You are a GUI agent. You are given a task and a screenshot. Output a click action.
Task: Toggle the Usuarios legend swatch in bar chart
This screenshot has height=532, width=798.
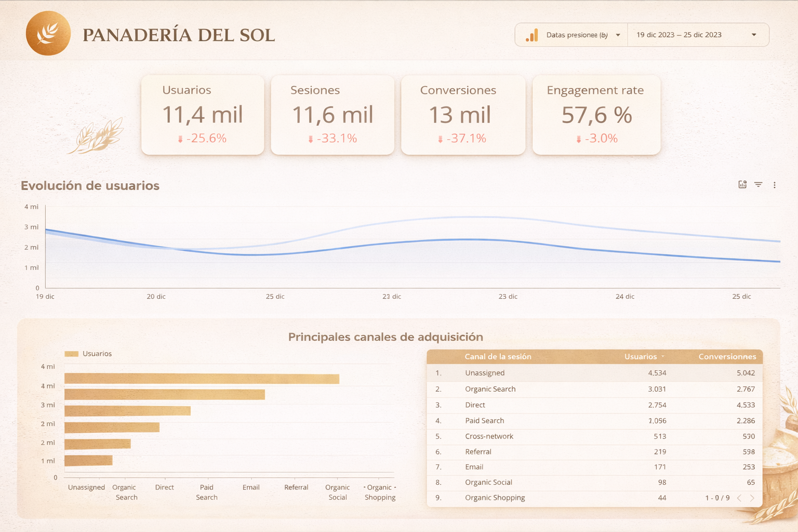pos(71,354)
